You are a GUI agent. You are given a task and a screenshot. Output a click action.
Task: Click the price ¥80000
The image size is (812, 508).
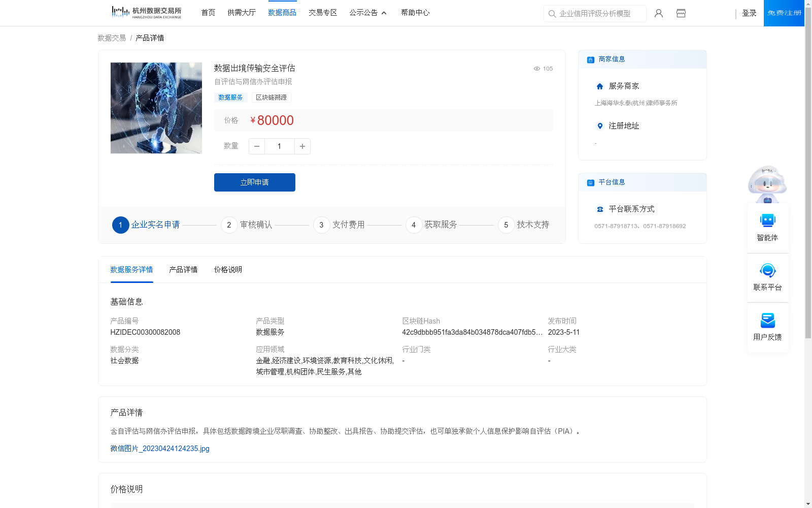272,120
